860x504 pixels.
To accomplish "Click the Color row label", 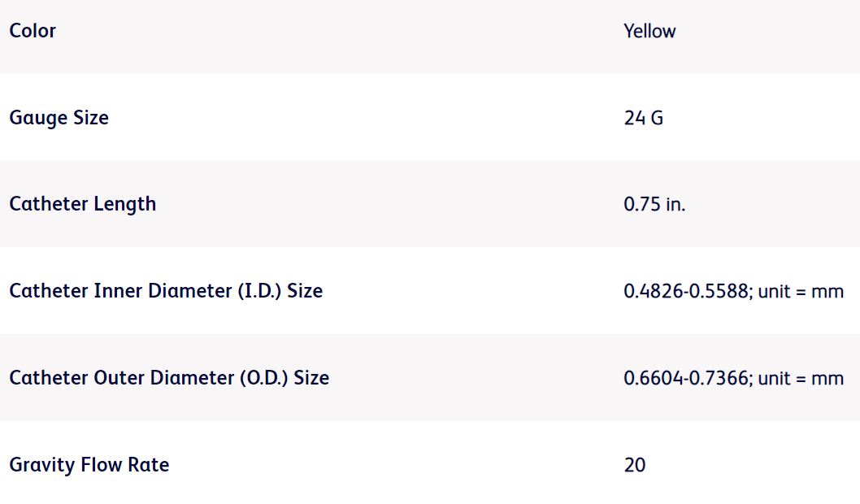I will click(33, 31).
